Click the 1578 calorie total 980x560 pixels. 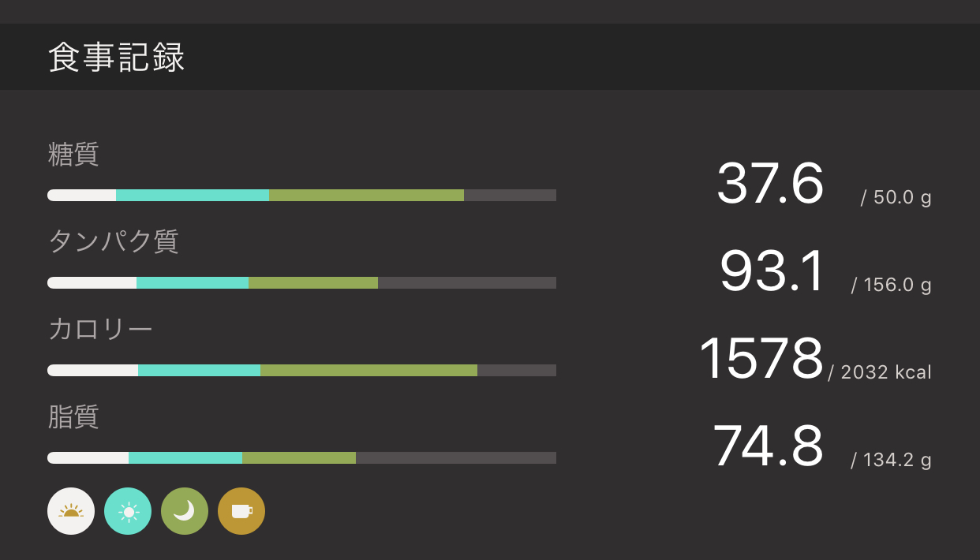pos(761,359)
